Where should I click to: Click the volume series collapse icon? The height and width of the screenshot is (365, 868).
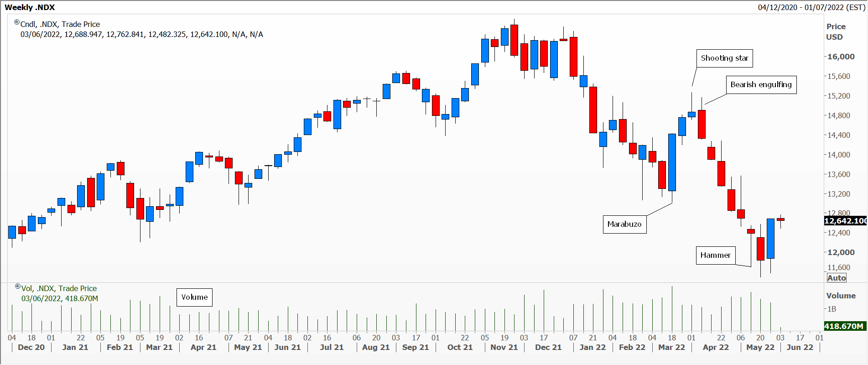coord(18,286)
